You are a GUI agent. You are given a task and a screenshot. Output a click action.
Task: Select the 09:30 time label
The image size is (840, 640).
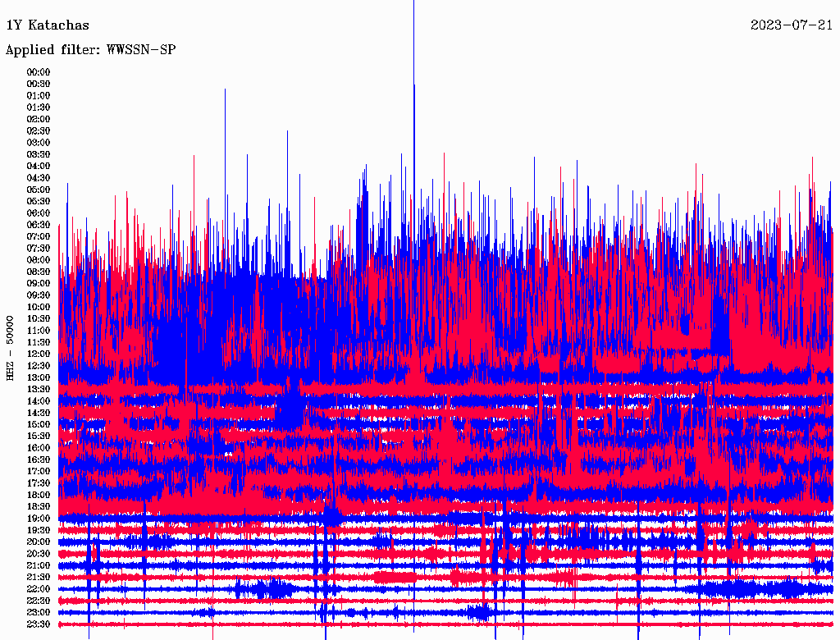[39, 295]
